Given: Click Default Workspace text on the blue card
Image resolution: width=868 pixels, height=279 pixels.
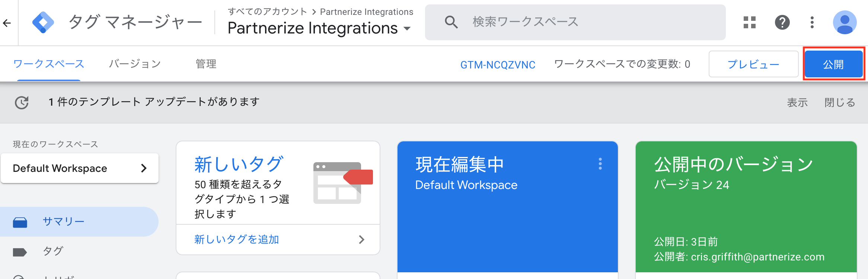Looking at the screenshot, I should coord(466,185).
